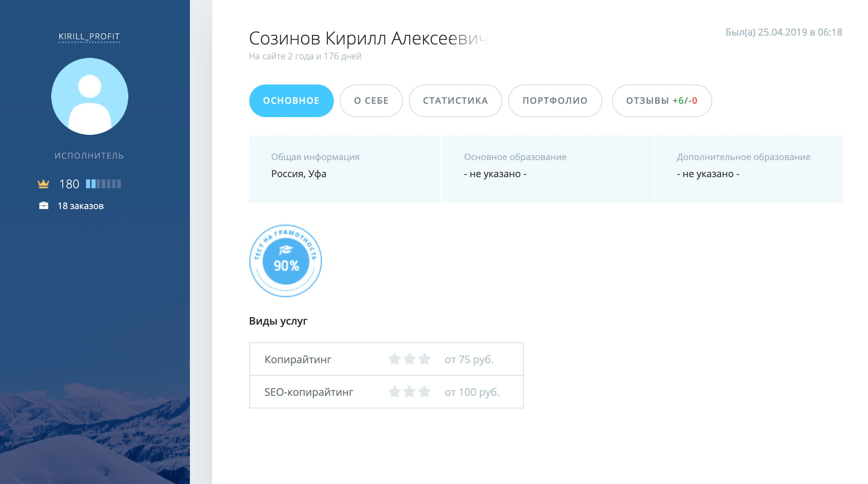Click the Основное образование heading
The image size is (868, 484).
click(515, 157)
